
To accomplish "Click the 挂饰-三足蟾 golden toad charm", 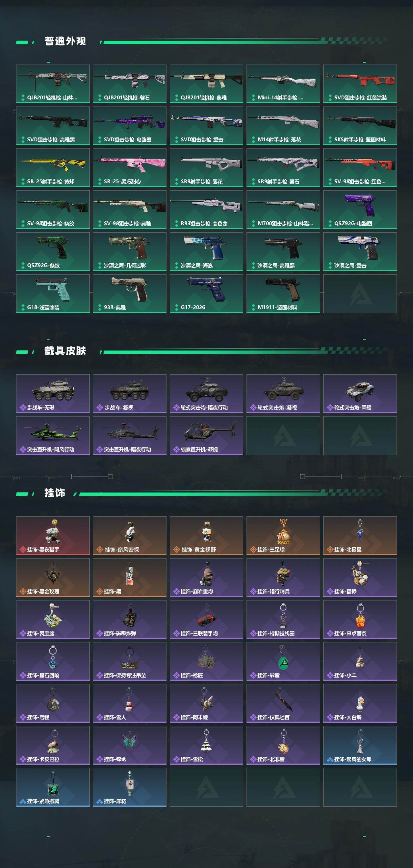I will coord(283,535).
